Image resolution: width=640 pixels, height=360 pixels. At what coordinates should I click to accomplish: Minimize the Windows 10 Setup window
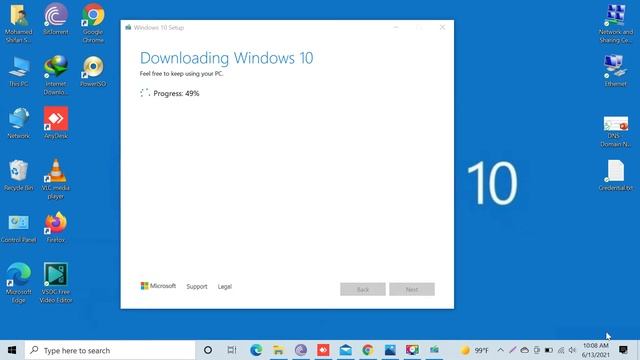click(396, 27)
